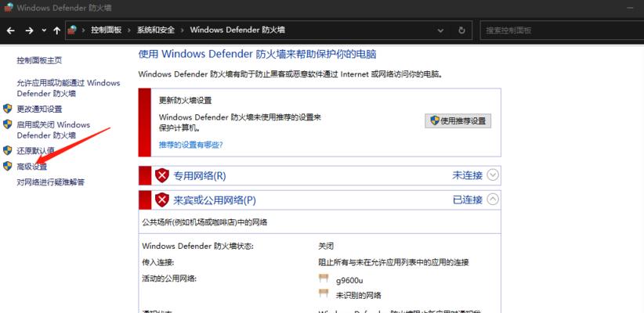
Task: Click the 未识别的网络 text
Action: [359, 295]
